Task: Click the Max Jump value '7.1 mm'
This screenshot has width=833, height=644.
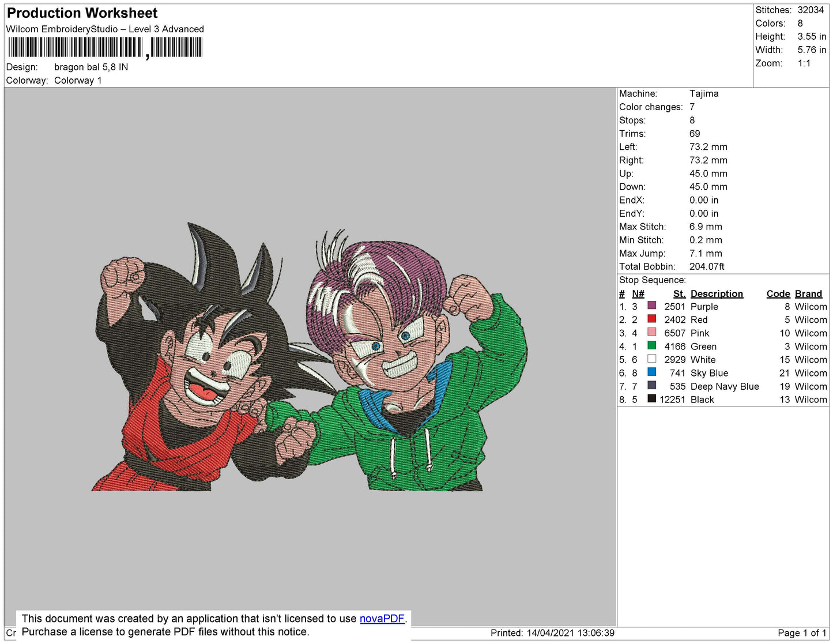Action: pyautogui.click(x=706, y=253)
